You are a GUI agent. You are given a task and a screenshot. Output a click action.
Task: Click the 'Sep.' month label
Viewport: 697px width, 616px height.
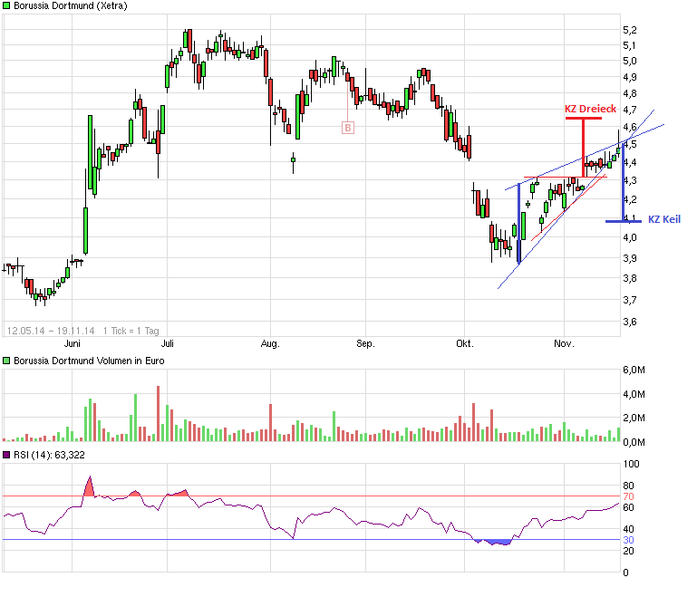tap(365, 343)
